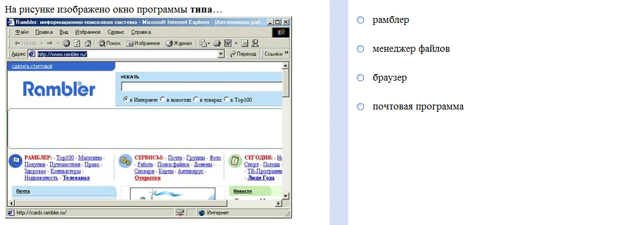Click the vertical scrollbar up arrow
Image resolution: width=644 pixels, height=225 pixels.
[286, 65]
